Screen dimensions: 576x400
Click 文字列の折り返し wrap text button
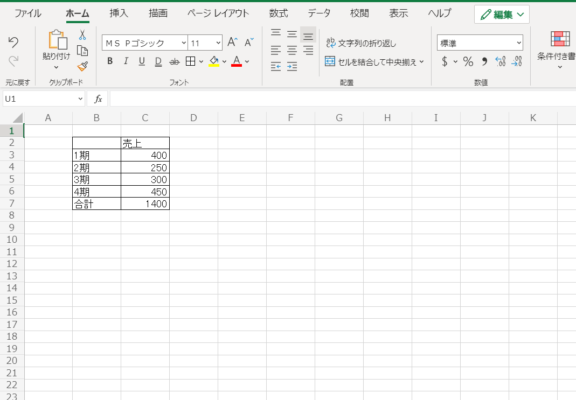tap(361, 43)
